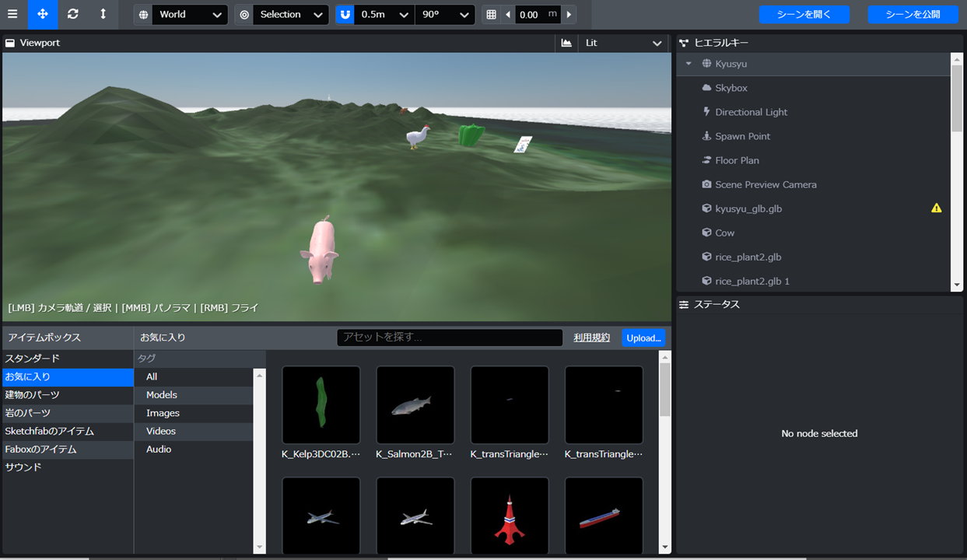This screenshot has width=967, height=560.
Task: Click warning icon beside kyusyu_glb.glb
Action: 937,208
